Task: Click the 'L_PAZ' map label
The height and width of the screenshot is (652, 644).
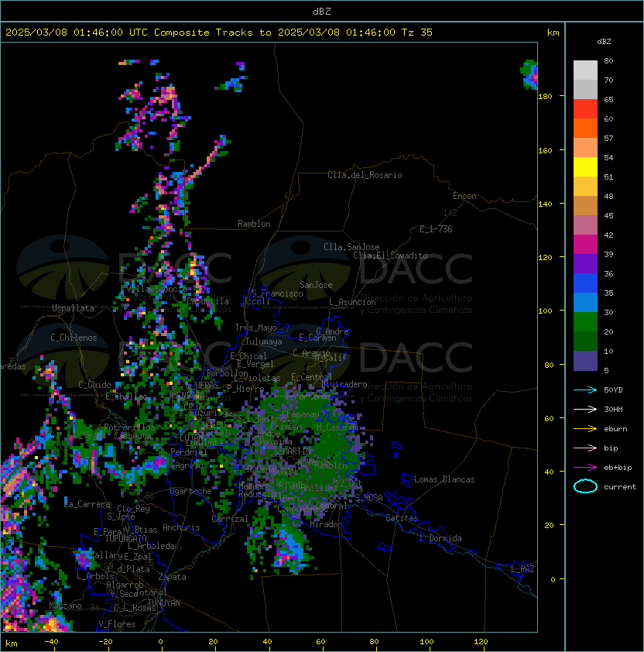Action: (522, 569)
